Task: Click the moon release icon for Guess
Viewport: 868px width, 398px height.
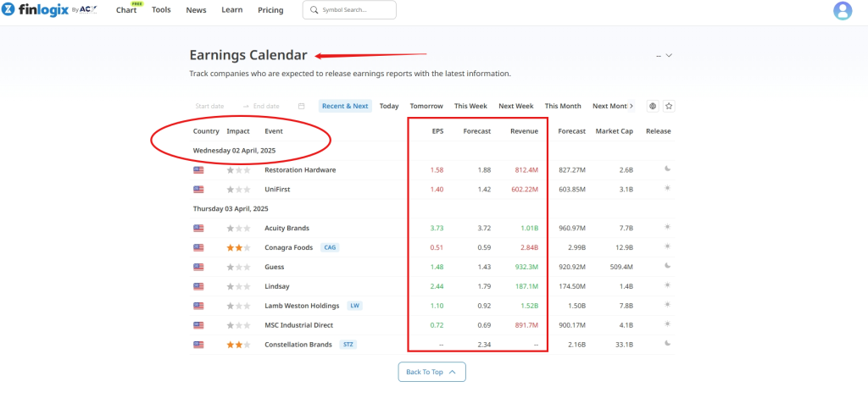Action: [668, 267]
